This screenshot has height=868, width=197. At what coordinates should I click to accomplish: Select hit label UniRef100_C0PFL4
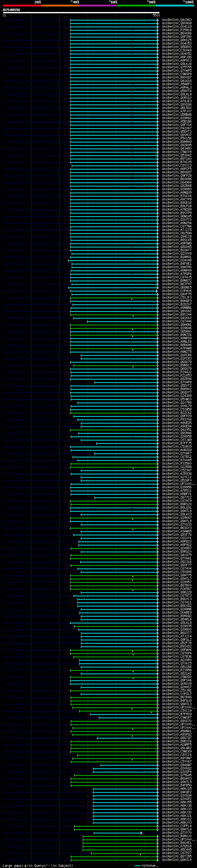177,826
